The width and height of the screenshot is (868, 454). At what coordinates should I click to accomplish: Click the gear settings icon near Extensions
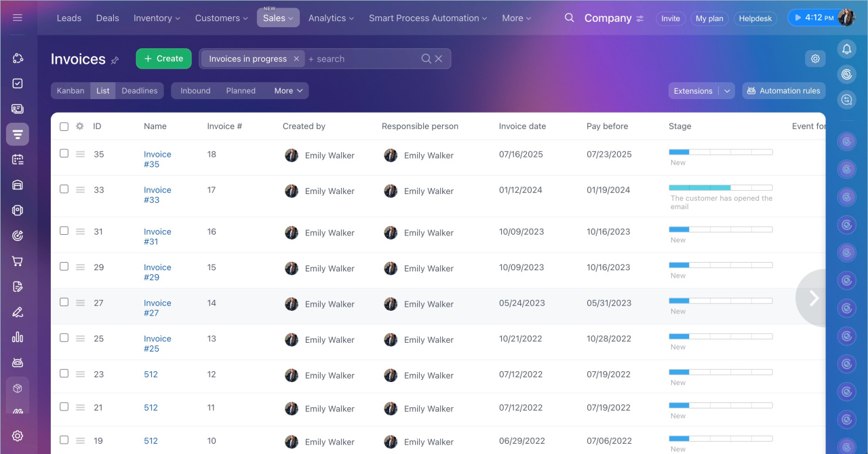pyautogui.click(x=815, y=59)
